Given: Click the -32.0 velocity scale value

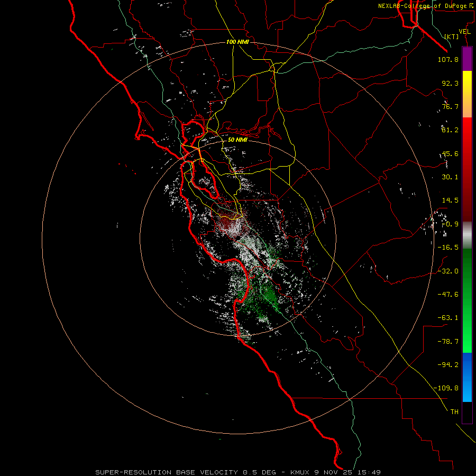Looking at the screenshot, I should [x=448, y=271].
